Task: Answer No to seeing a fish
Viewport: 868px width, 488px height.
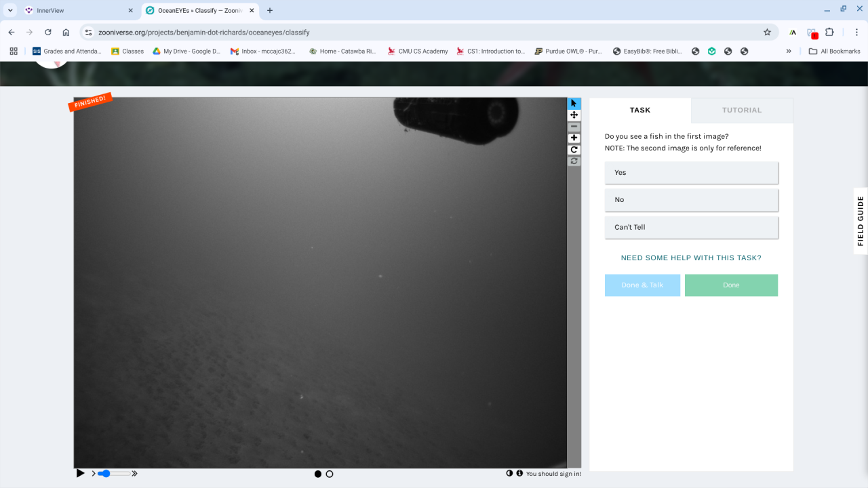Action: coord(691,200)
